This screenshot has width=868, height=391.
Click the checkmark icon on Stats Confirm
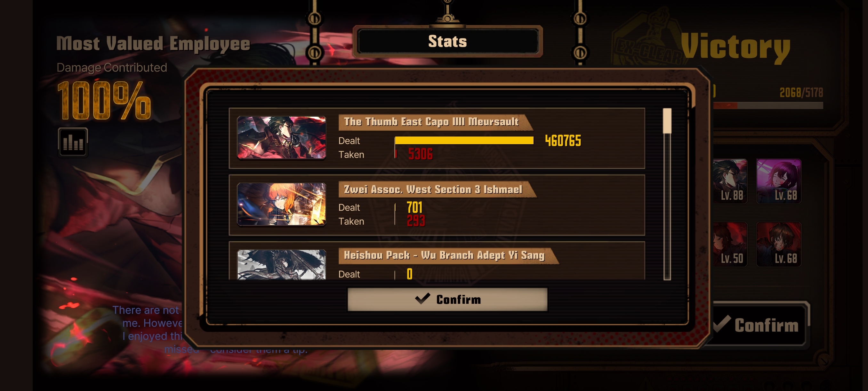422,299
